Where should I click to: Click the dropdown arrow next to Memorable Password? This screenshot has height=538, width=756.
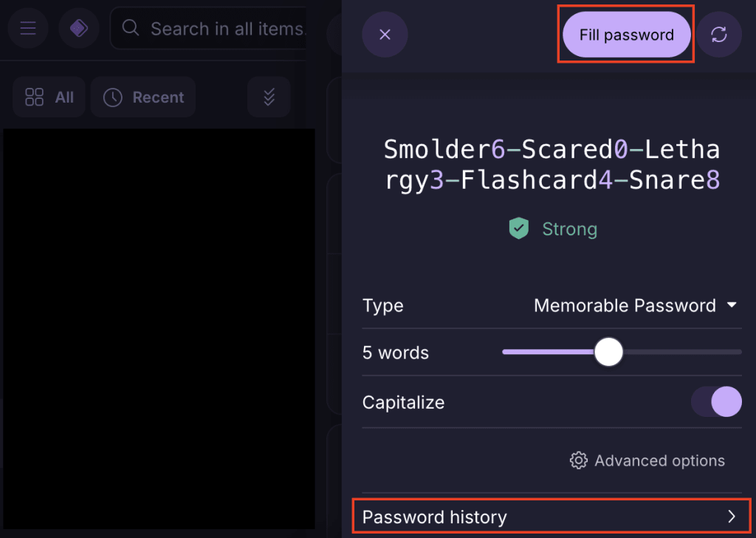click(x=732, y=305)
